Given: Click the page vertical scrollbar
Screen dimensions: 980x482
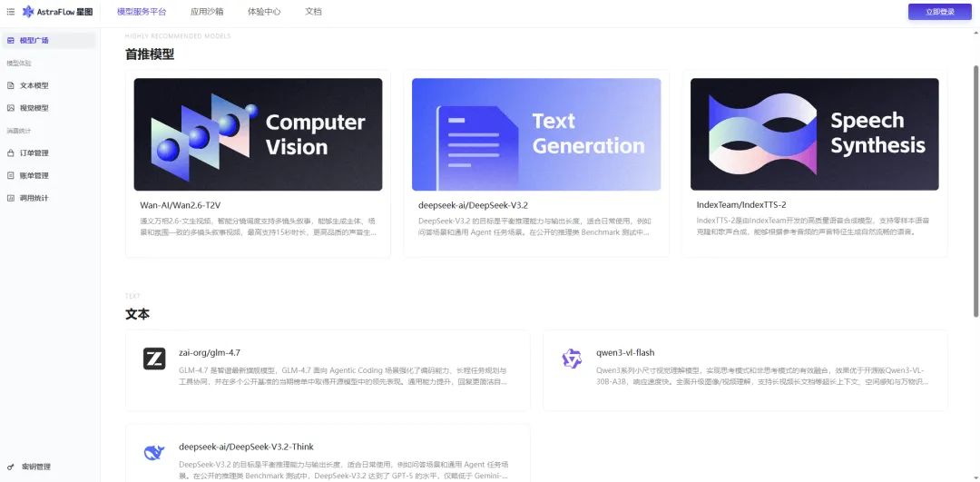Looking at the screenshot, I should point(976,191).
